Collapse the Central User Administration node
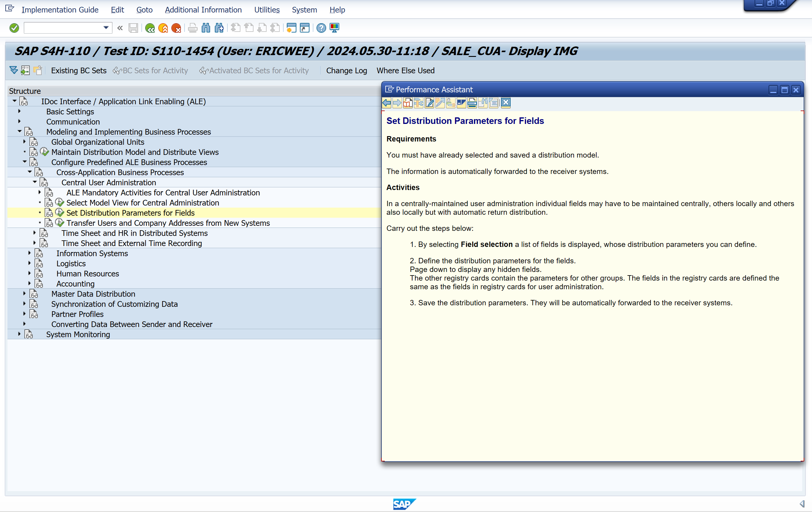 [x=35, y=182]
